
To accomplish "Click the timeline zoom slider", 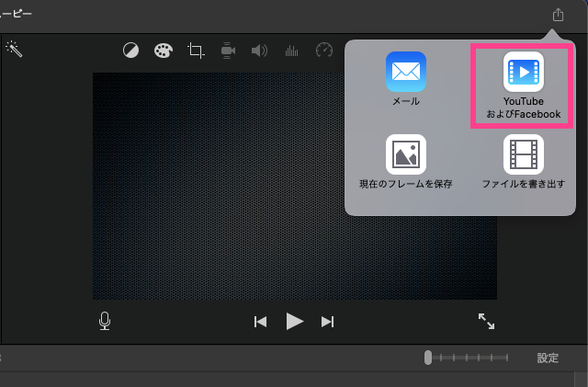I will tap(428, 358).
